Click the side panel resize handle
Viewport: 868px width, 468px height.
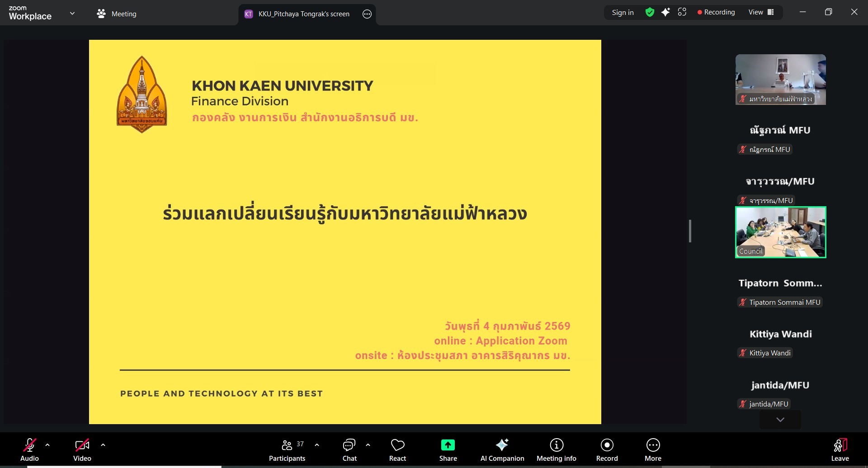pyautogui.click(x=690, y=231)
